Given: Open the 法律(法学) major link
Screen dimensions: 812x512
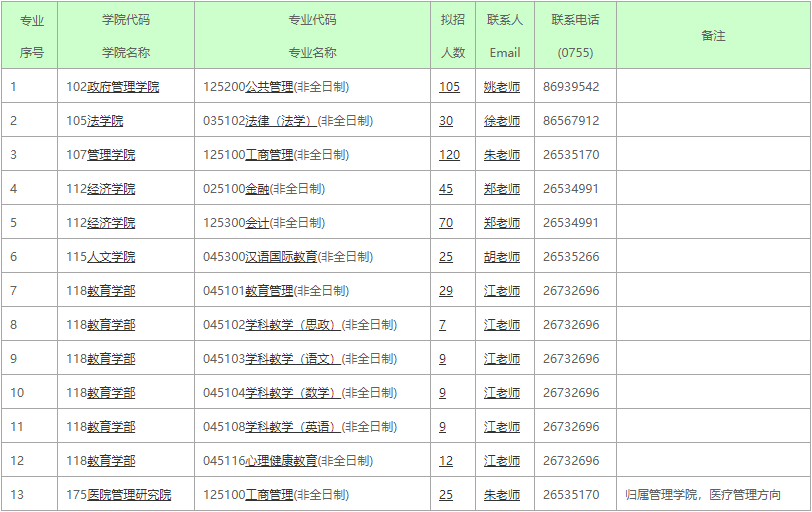Looking at the screenshot, I should [281, 121].
